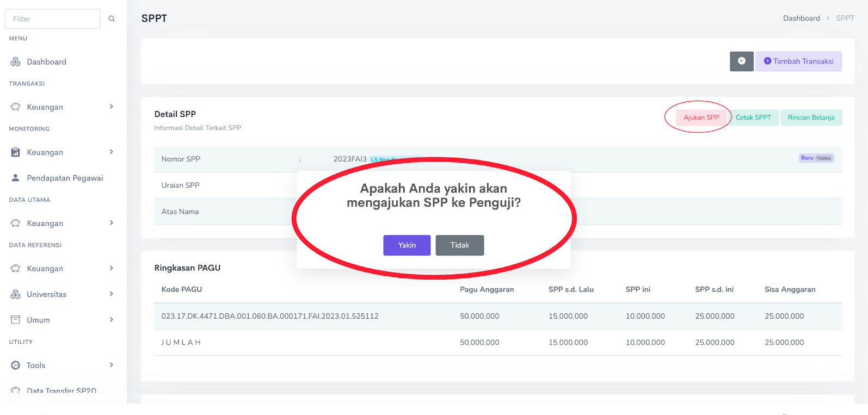The width and height of the screenshot is (868, 415).
Task: Click the Dashboard icon in sidebar
Action: point(16,62)
